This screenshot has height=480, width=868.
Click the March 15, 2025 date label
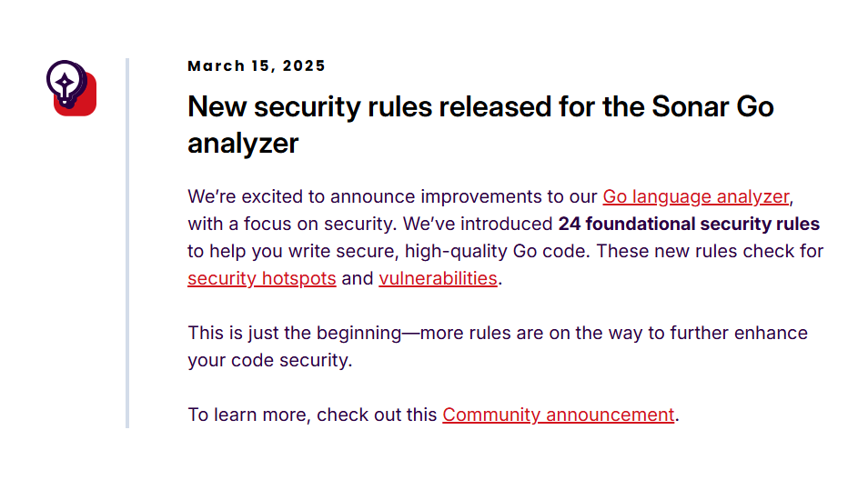pos(257,65)
